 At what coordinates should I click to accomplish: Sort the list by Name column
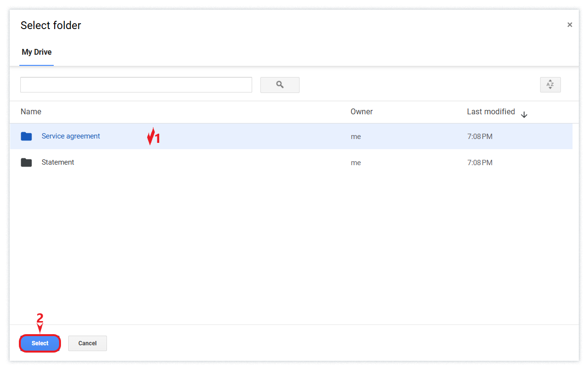coord(31,112)
